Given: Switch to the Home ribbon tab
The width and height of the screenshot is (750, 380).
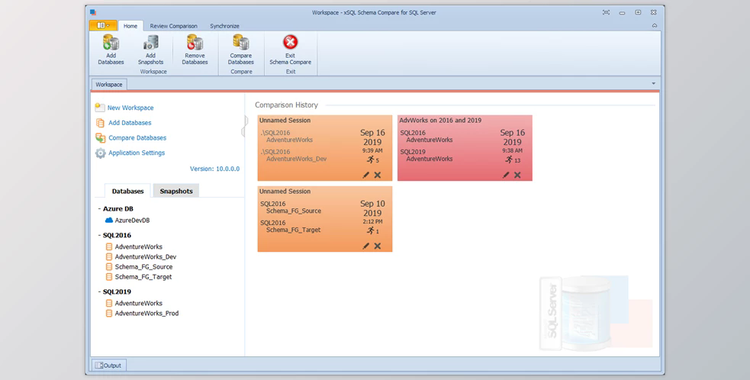Looking at the screenshot, I should [x=130, y=26].
